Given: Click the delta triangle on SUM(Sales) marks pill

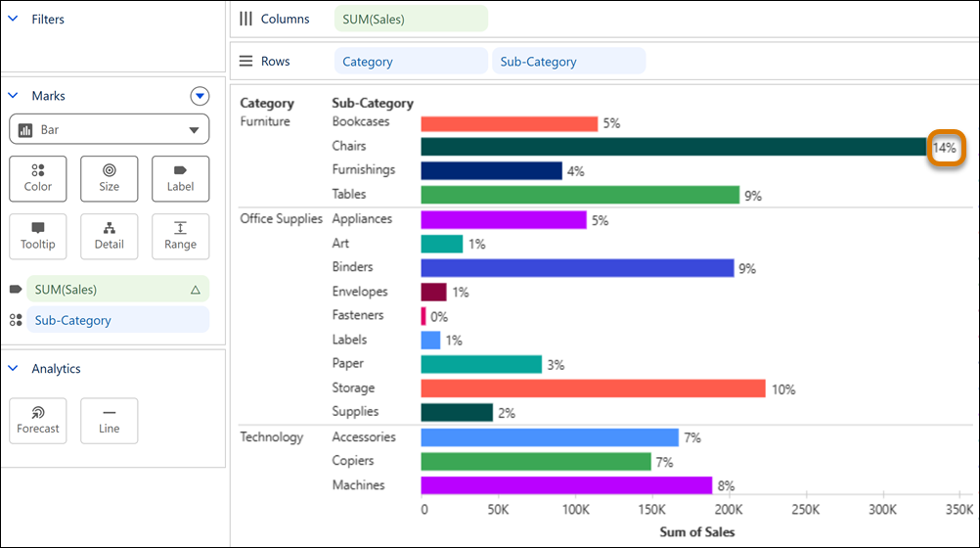Looking at the screenshot, I should pos(195,290).
